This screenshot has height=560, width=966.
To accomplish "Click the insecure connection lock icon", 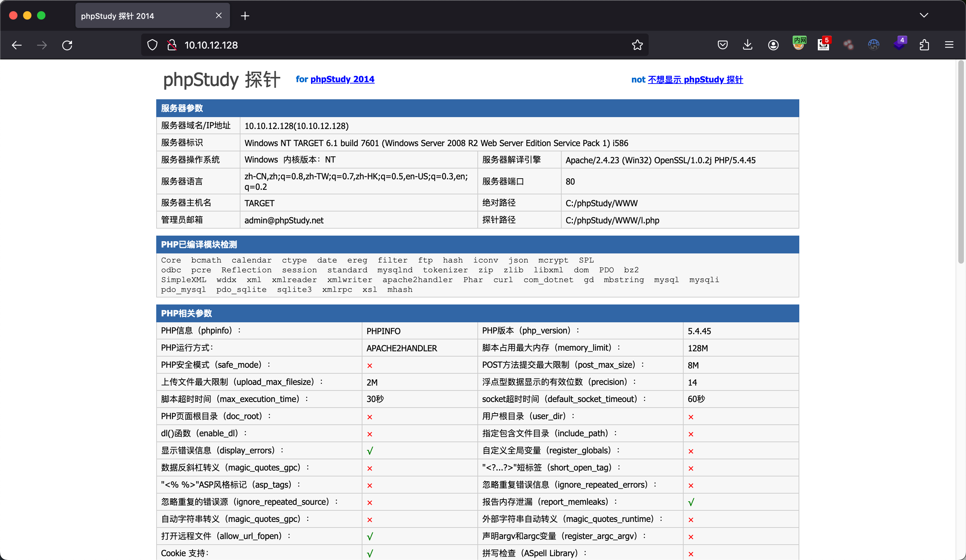I will point(172,45).
